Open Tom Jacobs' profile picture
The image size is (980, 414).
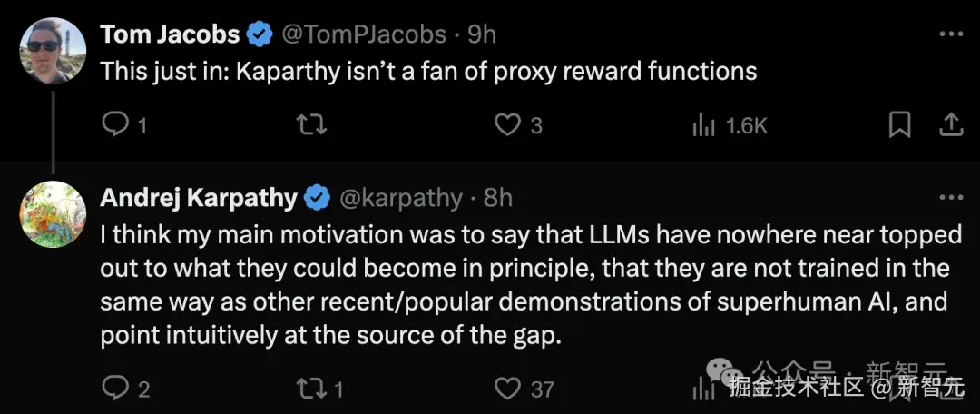pos(52,51)
